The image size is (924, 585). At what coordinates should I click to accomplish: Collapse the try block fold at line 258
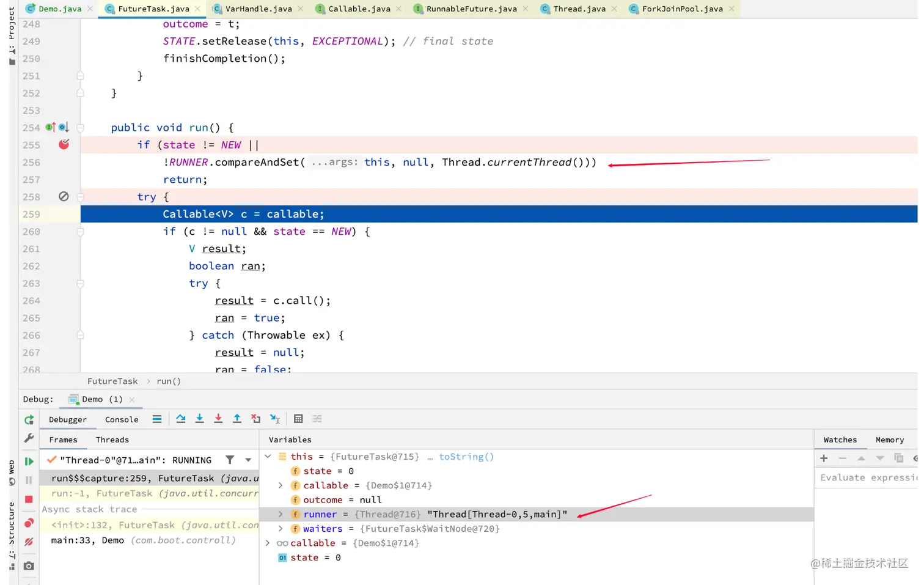[x=80, y=197]
